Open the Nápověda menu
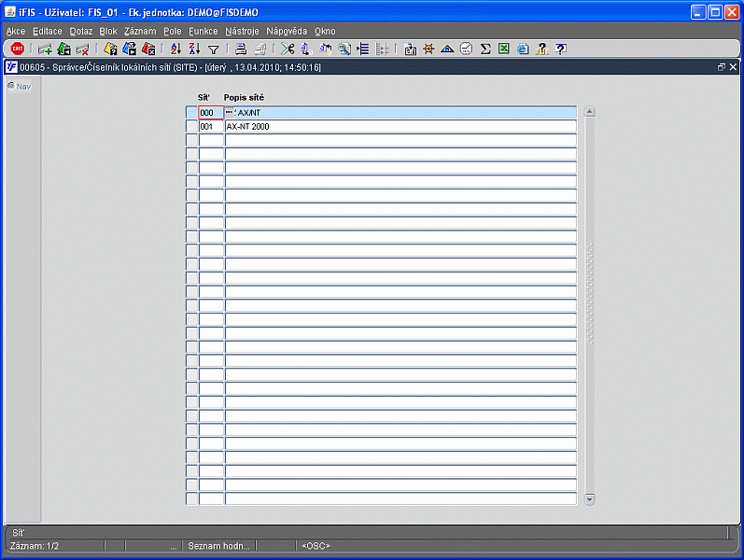Screen dimensions: 744x560 click(287, 32)
